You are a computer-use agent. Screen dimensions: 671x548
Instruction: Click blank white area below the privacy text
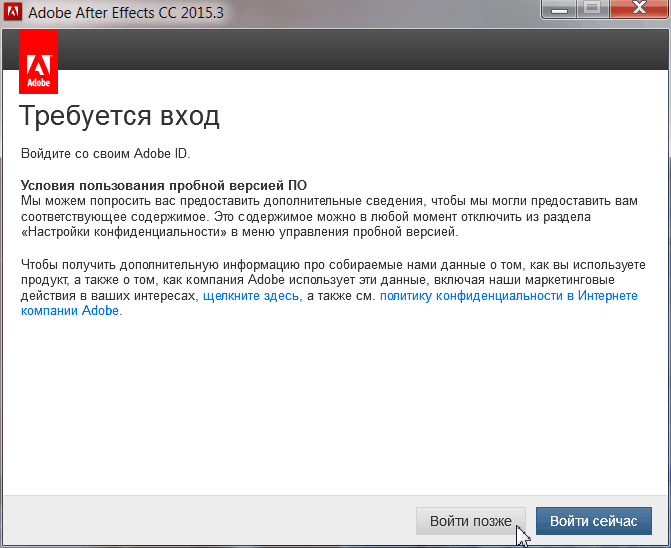click(335, 410)
